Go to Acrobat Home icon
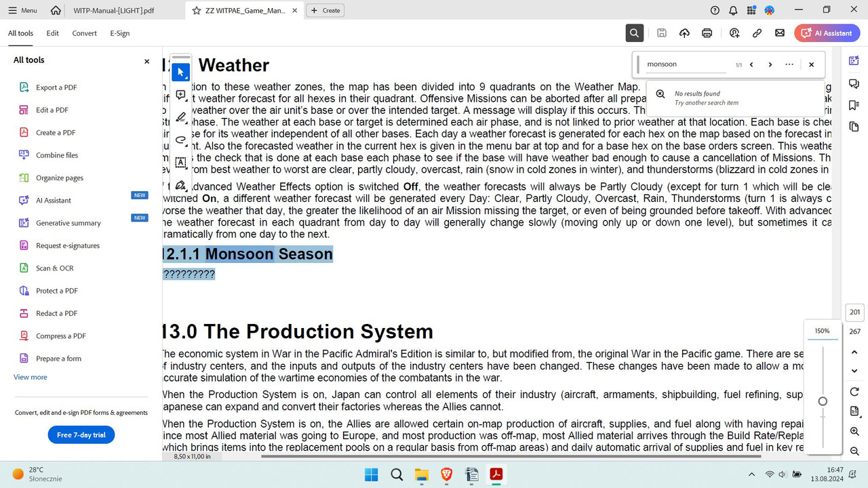The height and width of the screenshot is (488, 868). 56,10
